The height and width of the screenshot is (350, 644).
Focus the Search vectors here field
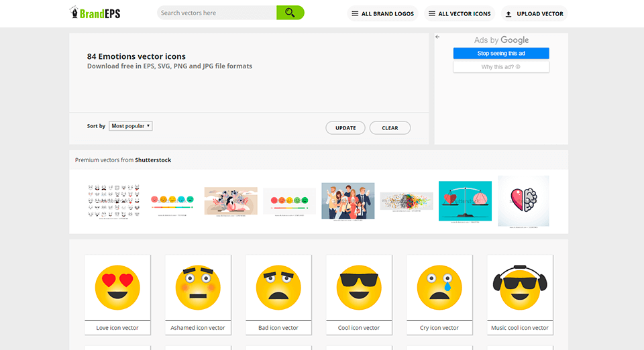[x=216, y=13]
